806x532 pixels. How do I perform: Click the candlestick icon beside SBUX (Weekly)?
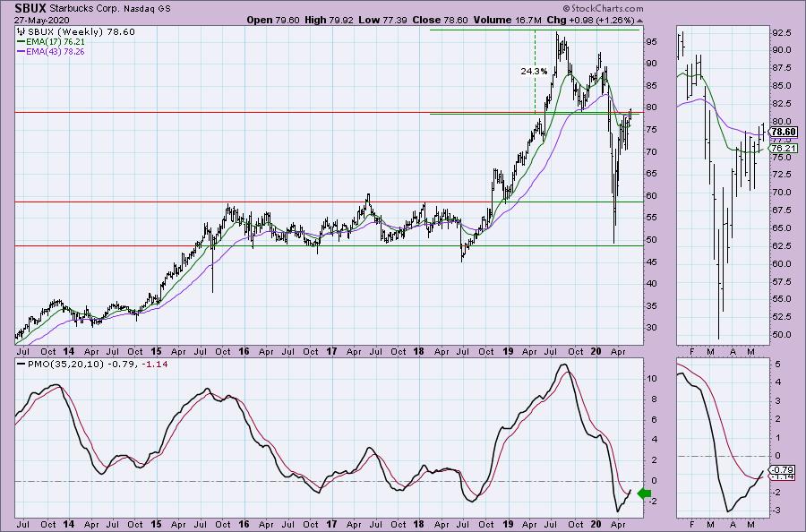coord(21,32)
